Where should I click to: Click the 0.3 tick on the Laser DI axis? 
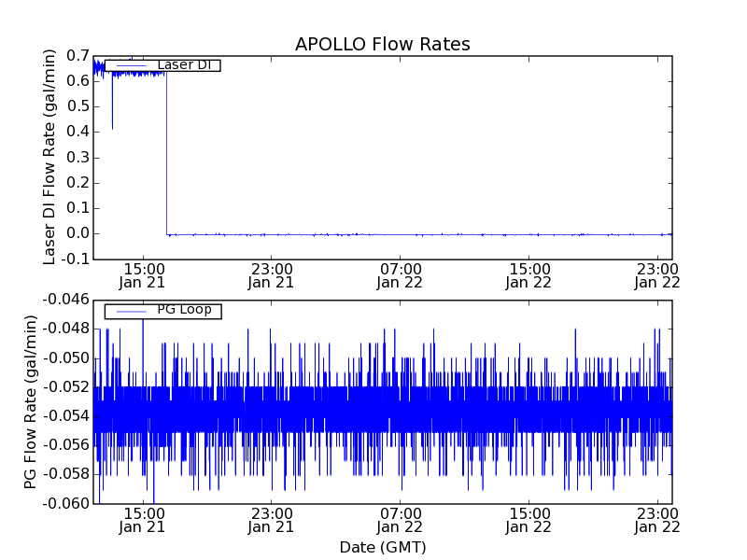(x=78, y=157)
